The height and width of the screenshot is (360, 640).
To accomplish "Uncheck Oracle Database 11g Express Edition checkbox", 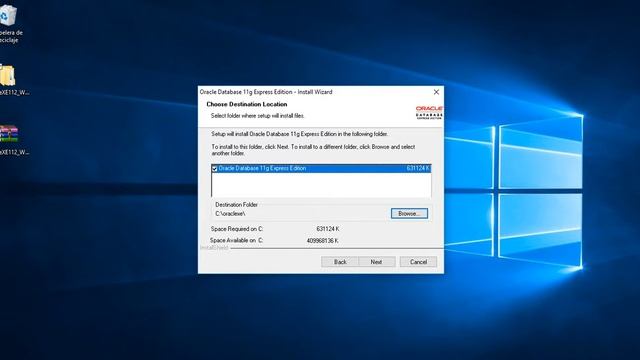I will [x=214, y=169].
